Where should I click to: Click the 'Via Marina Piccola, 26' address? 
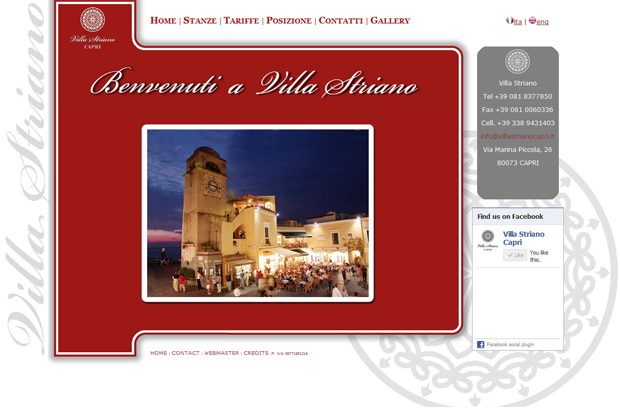517,149
